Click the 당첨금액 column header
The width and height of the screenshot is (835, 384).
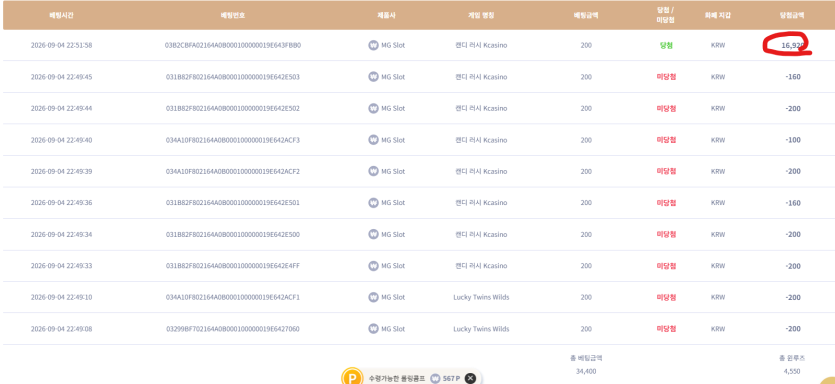(792, 15)
